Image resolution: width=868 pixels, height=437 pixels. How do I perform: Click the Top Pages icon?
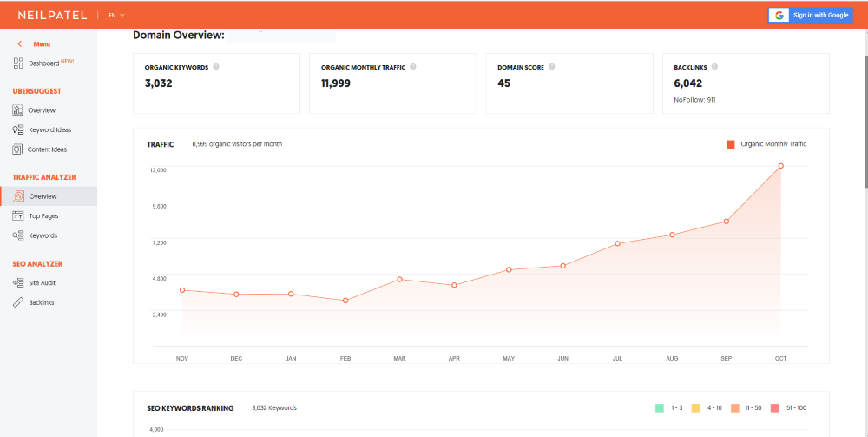pyautogui.click(x=18, y=216)
